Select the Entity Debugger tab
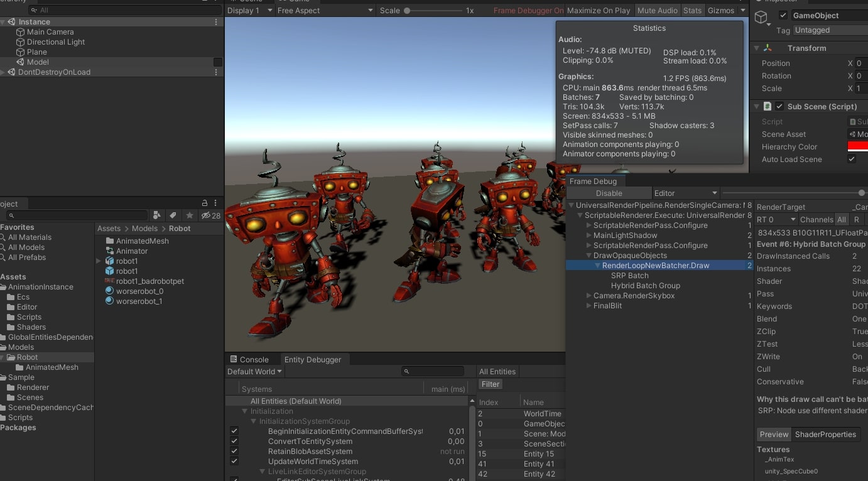The width and height of the screenshot is (868, 481). 313,360
